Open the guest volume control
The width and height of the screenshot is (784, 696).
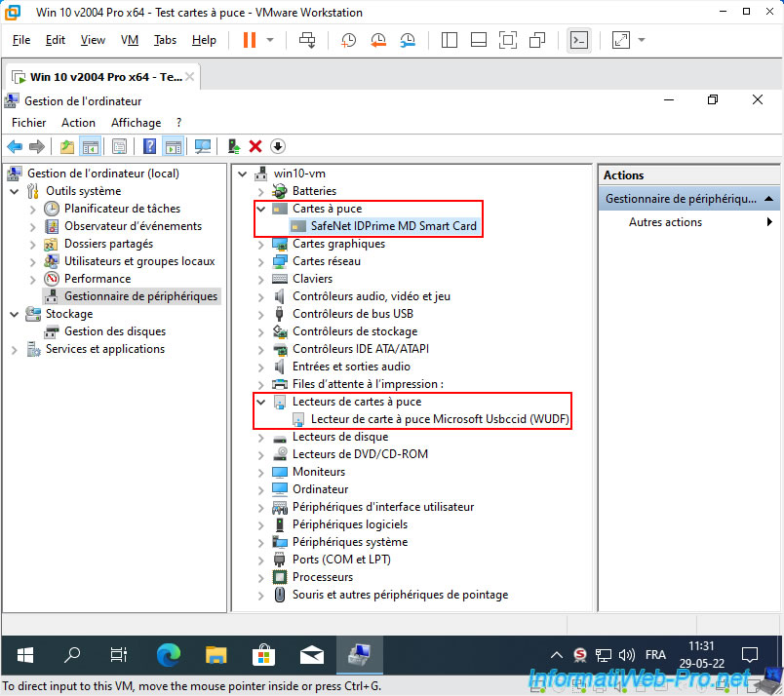[x=626, y=655]
